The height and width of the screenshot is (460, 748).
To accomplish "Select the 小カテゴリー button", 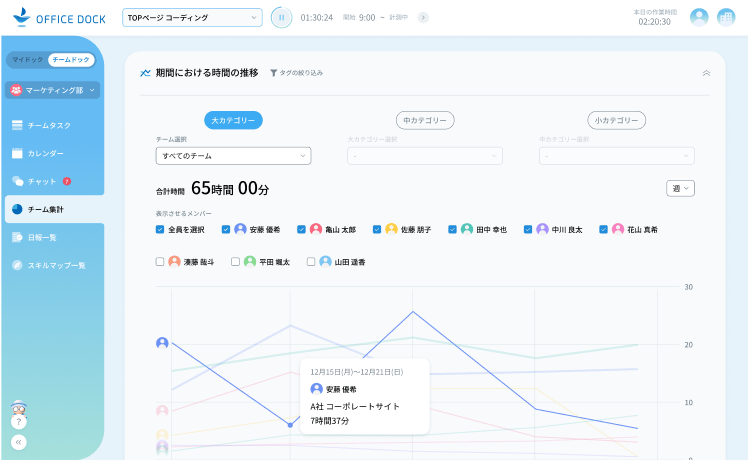I will [x=616, y=120].
